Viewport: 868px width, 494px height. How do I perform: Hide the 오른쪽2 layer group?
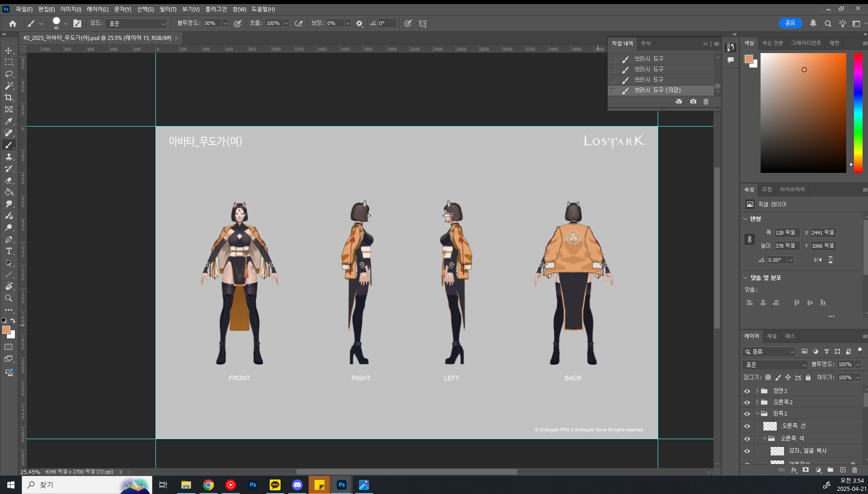pos(747,402)
